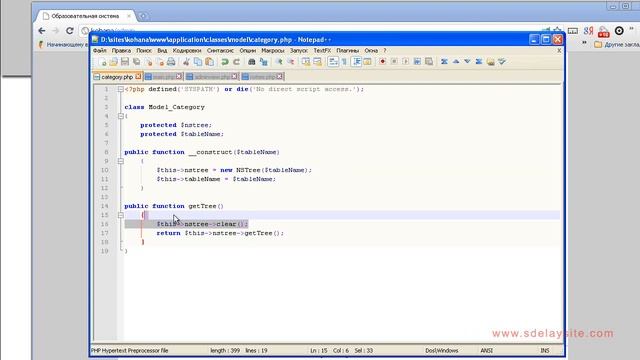The width and height of the screenshot is (640, 360).
Task: Click the Redo toolbar icon
Action: point(236,62)
